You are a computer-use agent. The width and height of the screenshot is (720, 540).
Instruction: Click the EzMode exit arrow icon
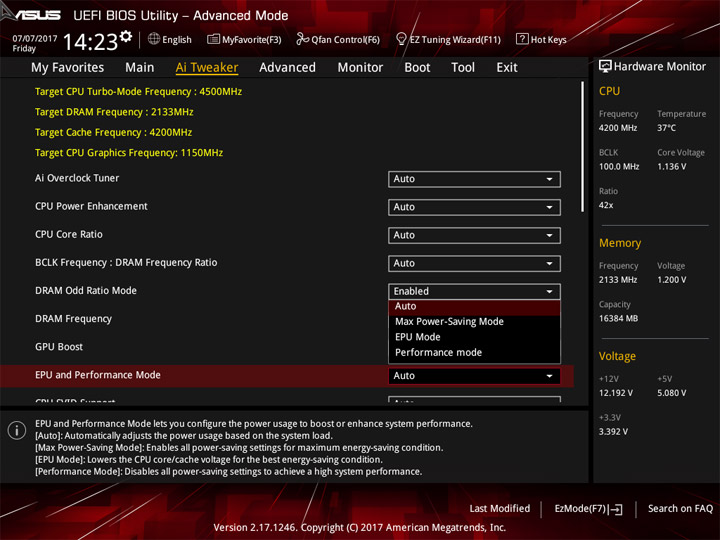click(615, 509)
